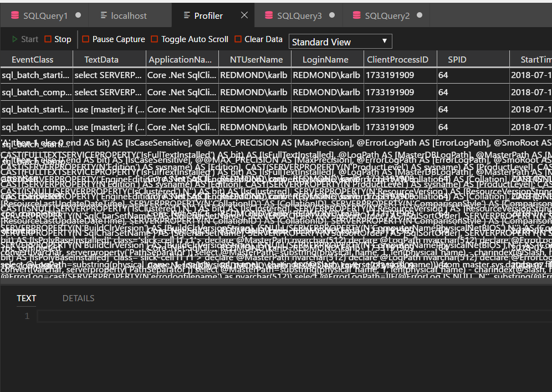Click the Pause Capture square icon

86,39
